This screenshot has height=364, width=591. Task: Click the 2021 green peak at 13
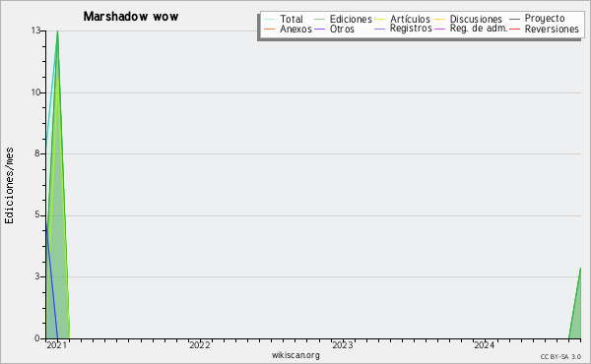58,31
